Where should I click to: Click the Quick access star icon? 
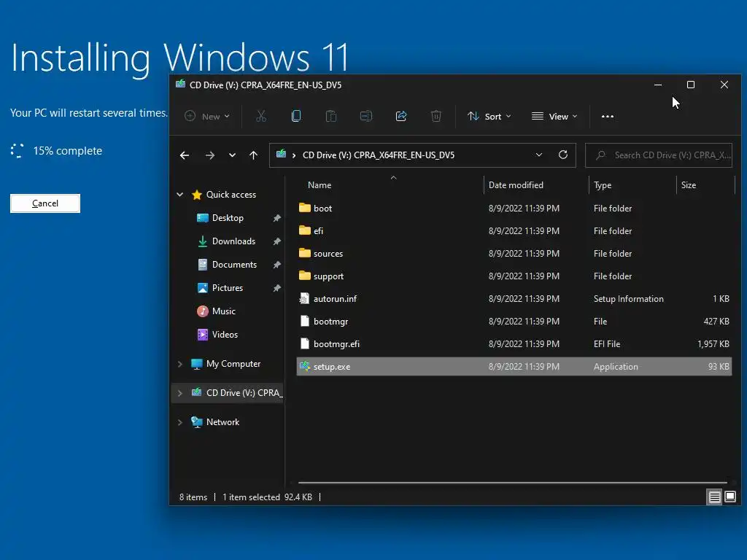(197, 194)
